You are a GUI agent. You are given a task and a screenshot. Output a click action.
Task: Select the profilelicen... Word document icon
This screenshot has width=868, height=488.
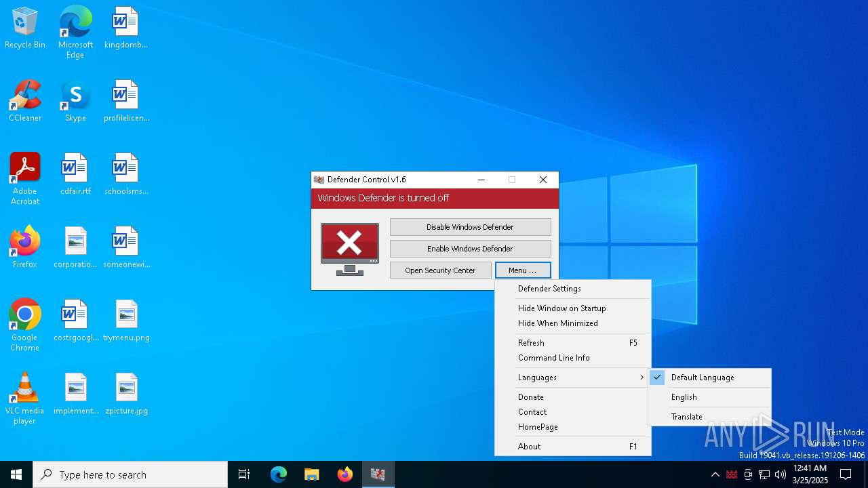click(125, 101)
